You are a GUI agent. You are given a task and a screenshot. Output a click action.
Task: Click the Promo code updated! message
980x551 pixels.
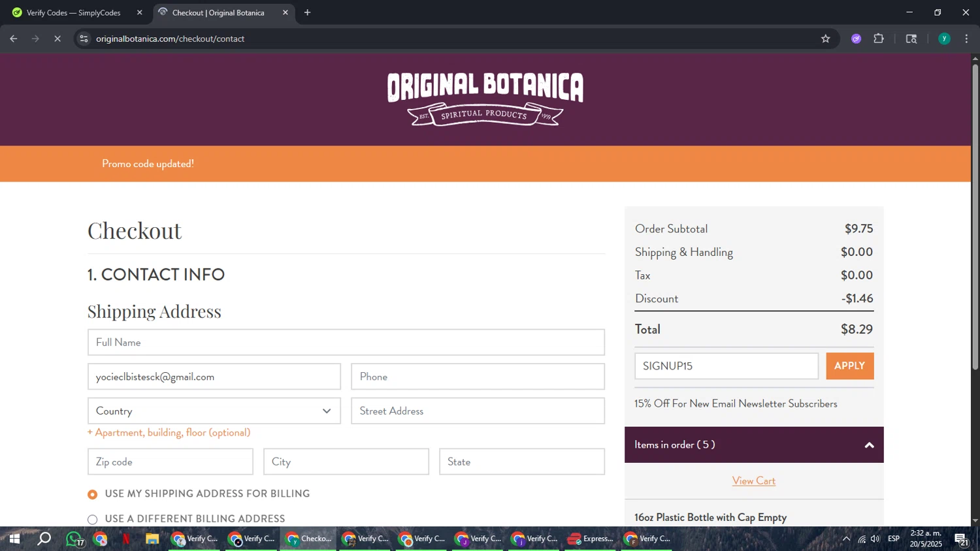[148, 163]
